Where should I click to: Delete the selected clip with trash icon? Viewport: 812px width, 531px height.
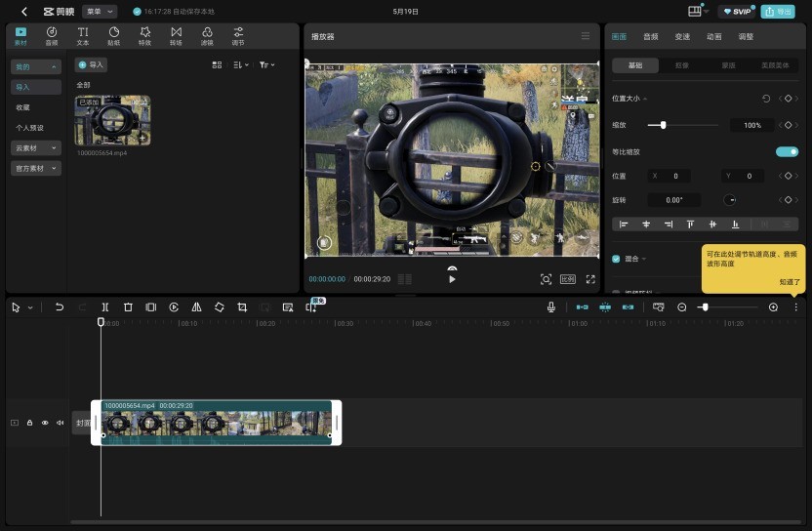[128, 307]
